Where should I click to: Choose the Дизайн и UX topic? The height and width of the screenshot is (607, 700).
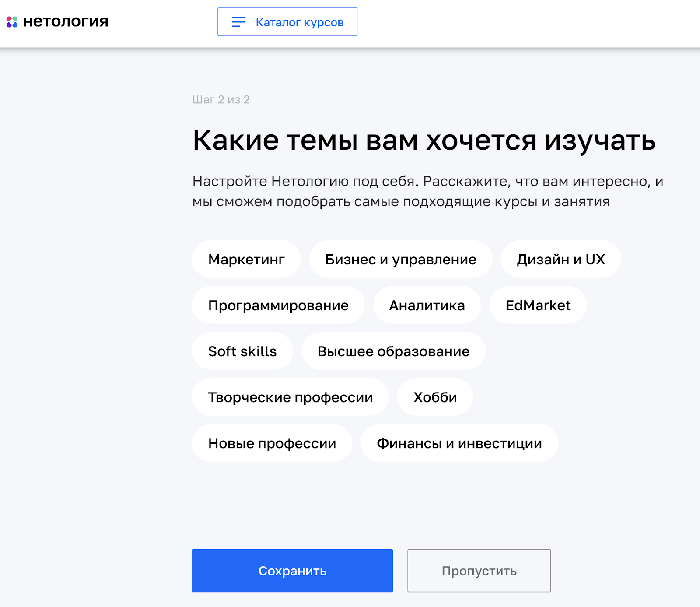[x=561, y=259]
